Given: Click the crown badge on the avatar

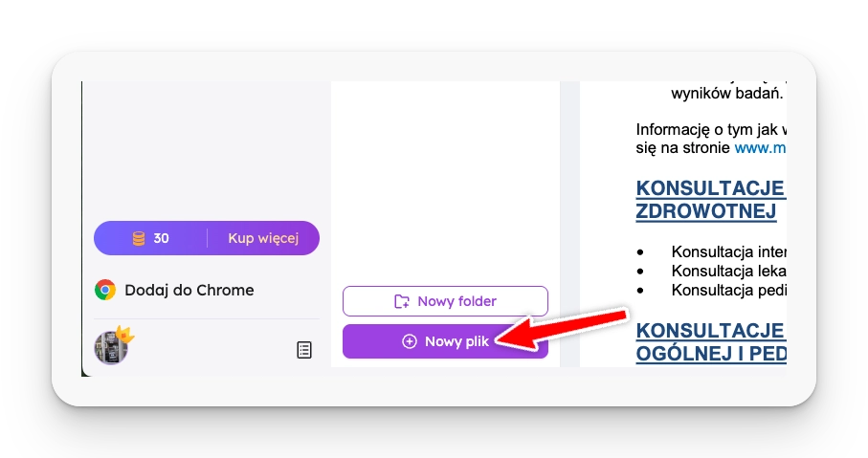Looking at the screenshot, I should click(123, 335).
